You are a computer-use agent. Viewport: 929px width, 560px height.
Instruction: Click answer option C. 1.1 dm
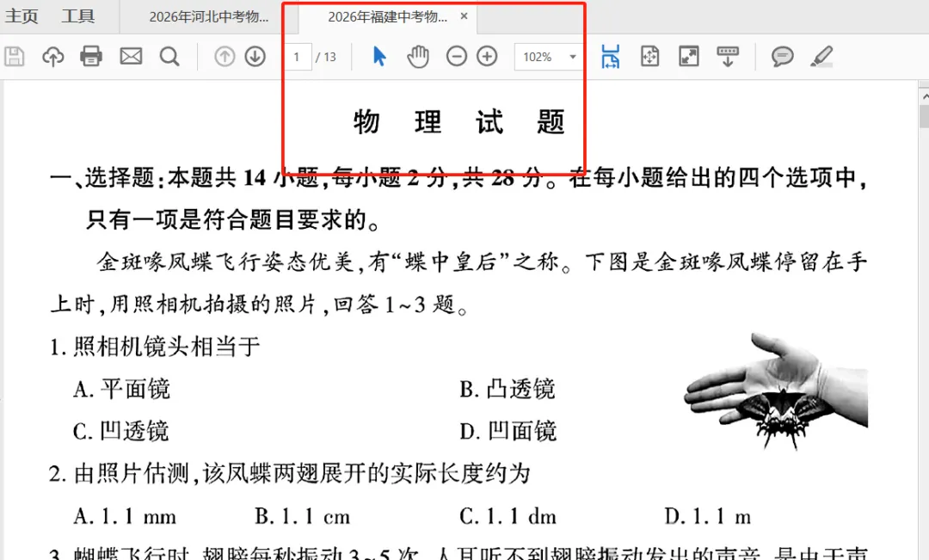tap(508, 516)
